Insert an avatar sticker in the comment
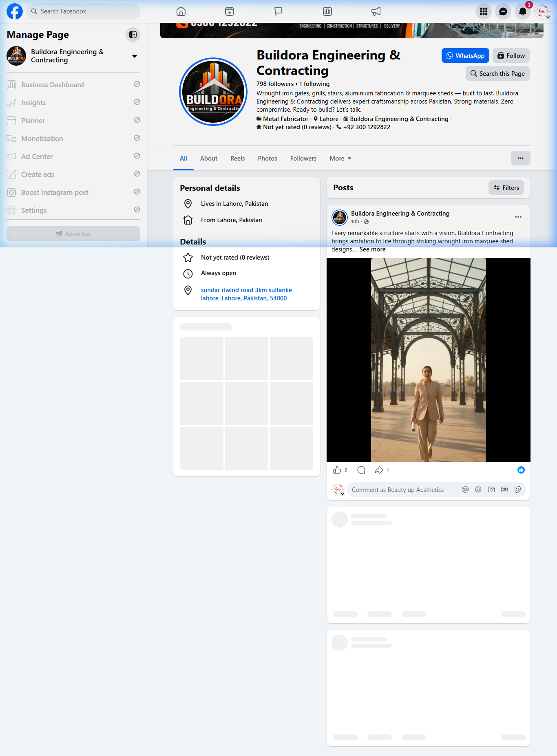 point(465,489)
